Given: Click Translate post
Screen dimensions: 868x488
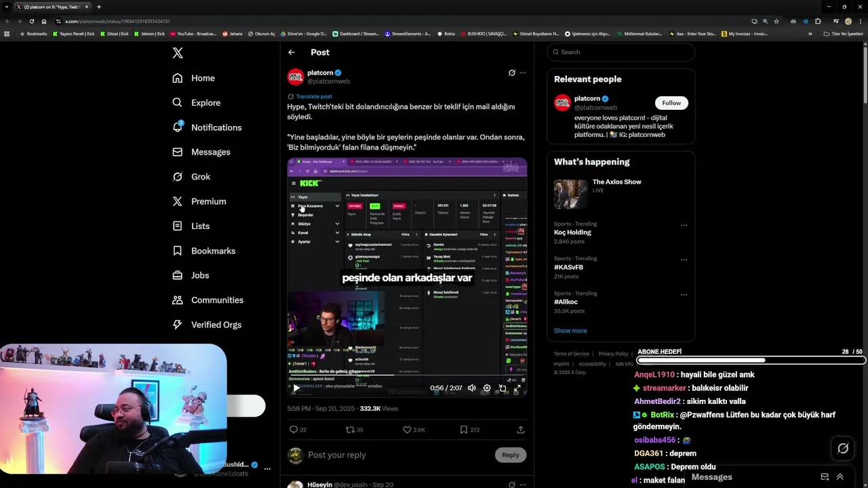Looking at the screenshot, I should tap(314, 97).
